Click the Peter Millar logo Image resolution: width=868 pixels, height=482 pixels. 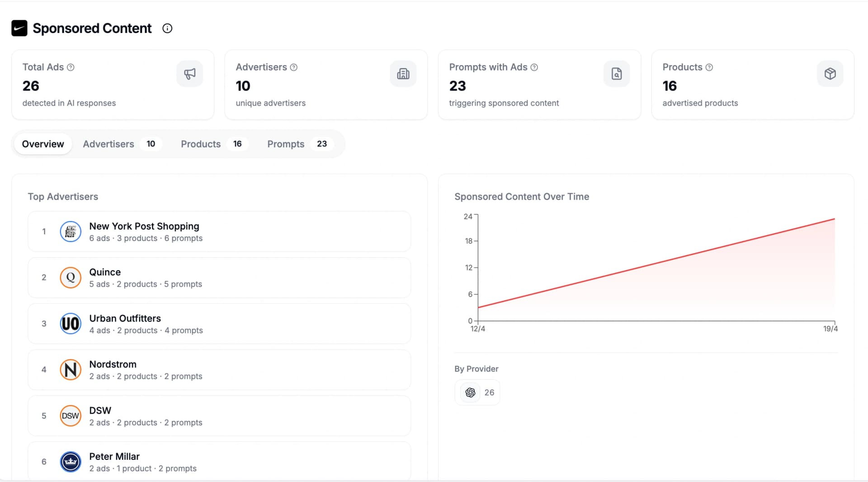pyautogui.click(x=71, y=462)
